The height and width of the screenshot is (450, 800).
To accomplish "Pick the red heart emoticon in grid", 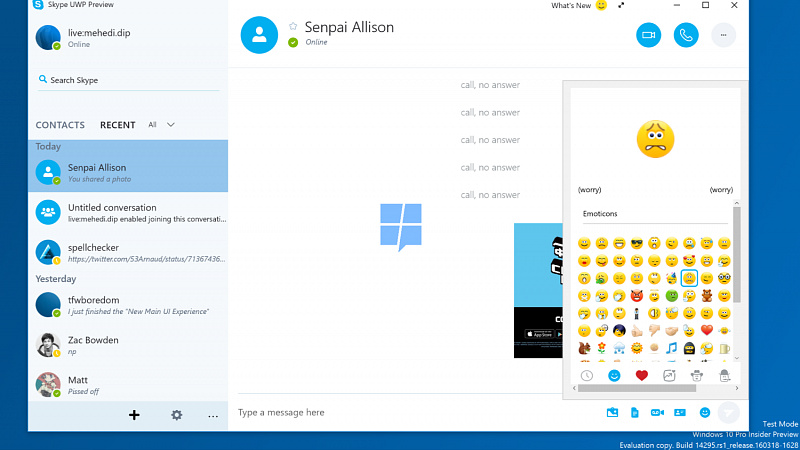I will coord(707,331).
